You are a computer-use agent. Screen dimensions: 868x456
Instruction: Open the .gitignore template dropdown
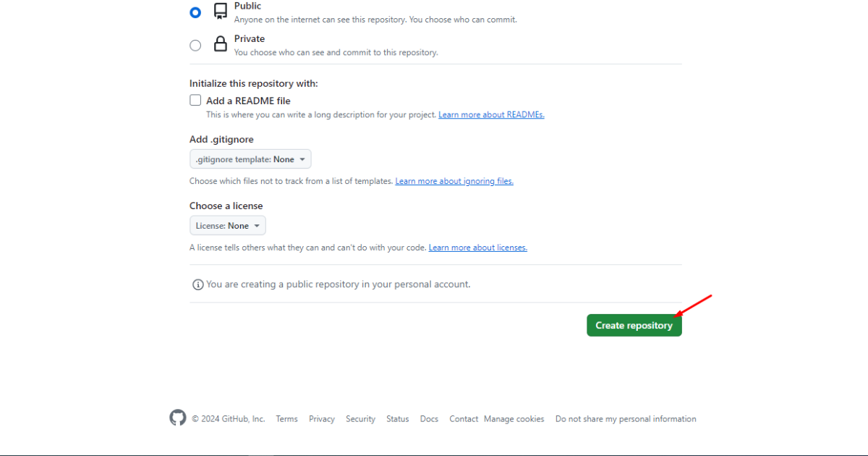coord(250,159)
